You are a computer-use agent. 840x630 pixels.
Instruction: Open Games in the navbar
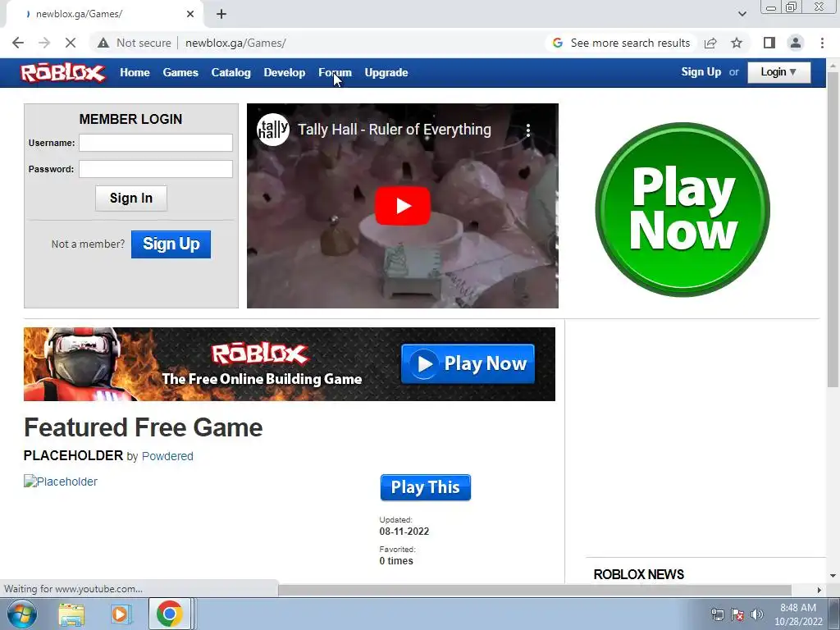pyautogui.click(x=180, y=72)
